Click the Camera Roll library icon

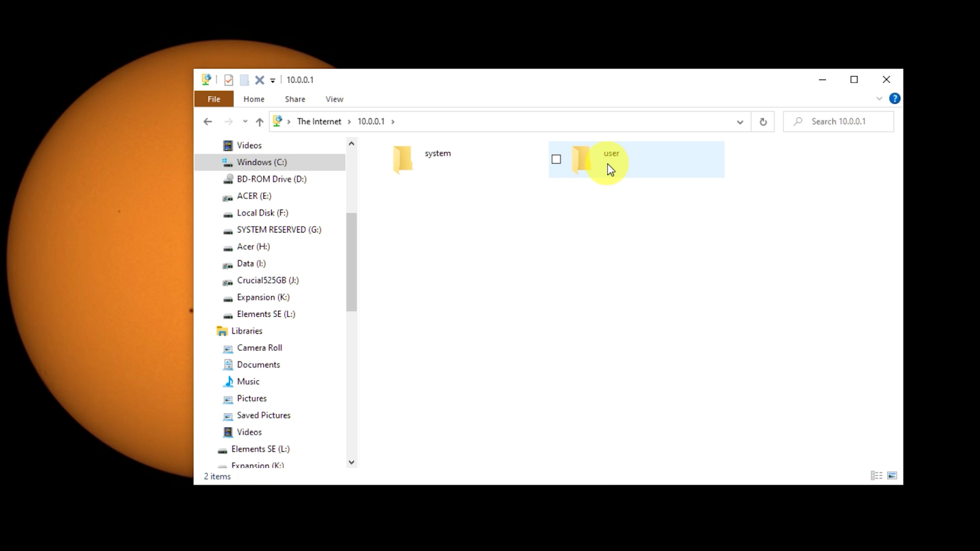click(x=228, y=348)
